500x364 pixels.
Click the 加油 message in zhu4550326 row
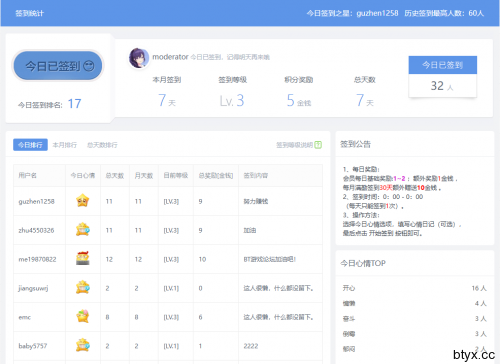click(250, 230)
